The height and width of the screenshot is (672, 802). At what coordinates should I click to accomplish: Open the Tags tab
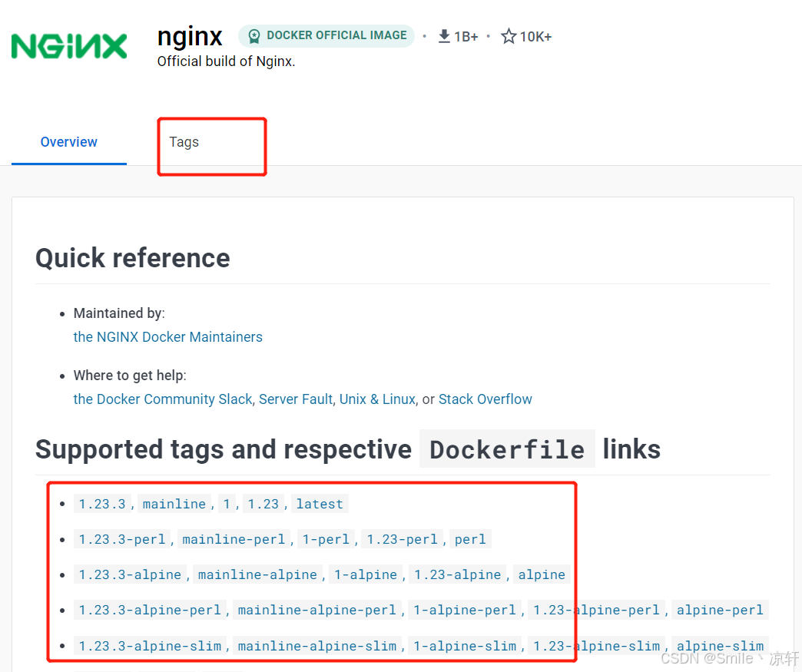(184, 142)
